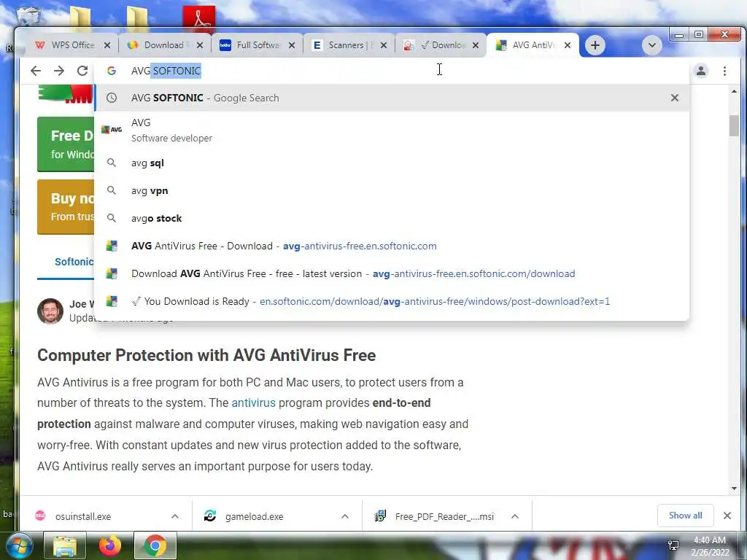
Task: Choose the AVG Software developer suggestion
Action: pos(392,130)
